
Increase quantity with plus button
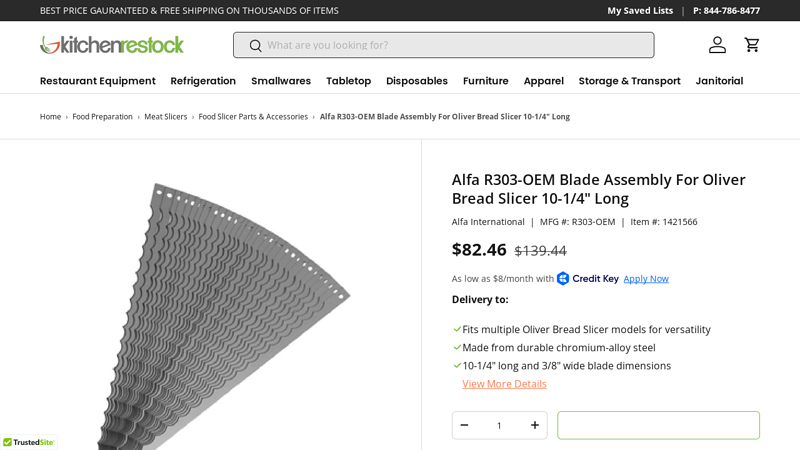535,425
